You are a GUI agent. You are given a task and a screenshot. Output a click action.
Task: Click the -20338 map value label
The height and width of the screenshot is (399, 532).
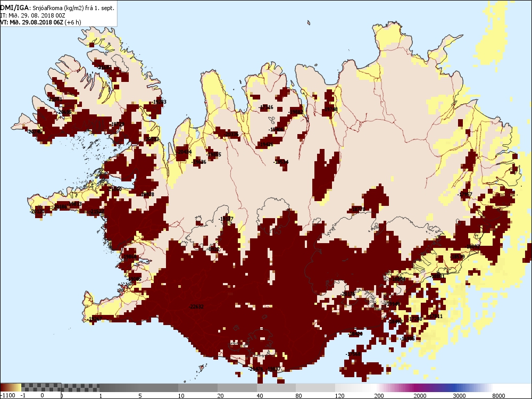point(231,135)
